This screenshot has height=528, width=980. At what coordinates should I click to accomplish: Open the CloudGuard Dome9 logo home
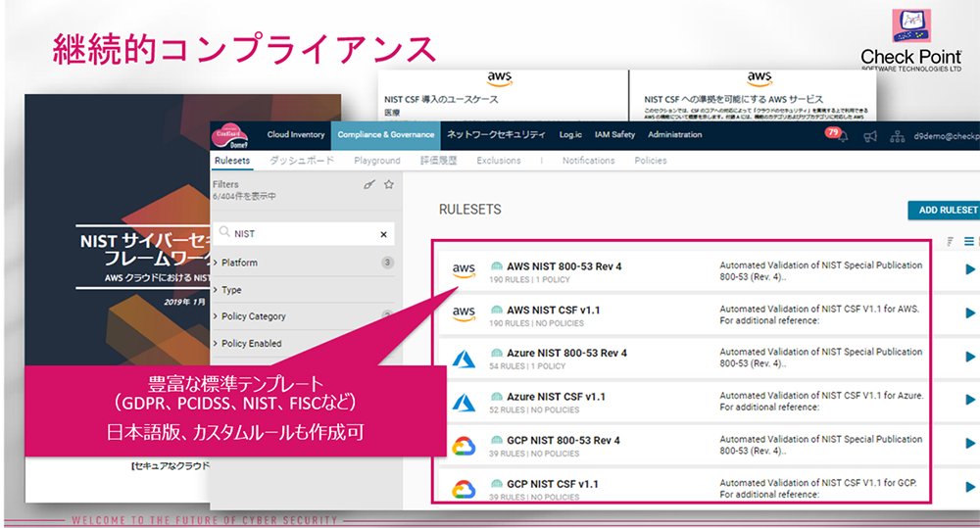pos(229,135)
